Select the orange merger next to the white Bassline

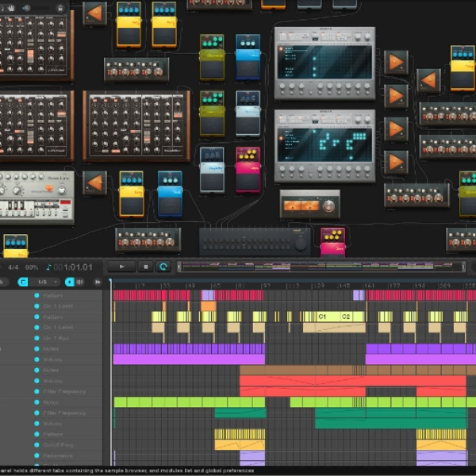pyautogui.click(x=94, y=183)
